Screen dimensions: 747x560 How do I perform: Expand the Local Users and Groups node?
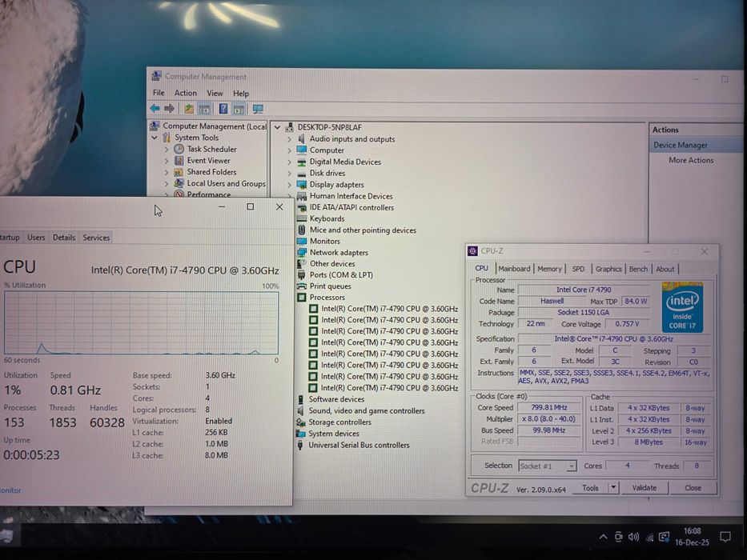(167, 183)
